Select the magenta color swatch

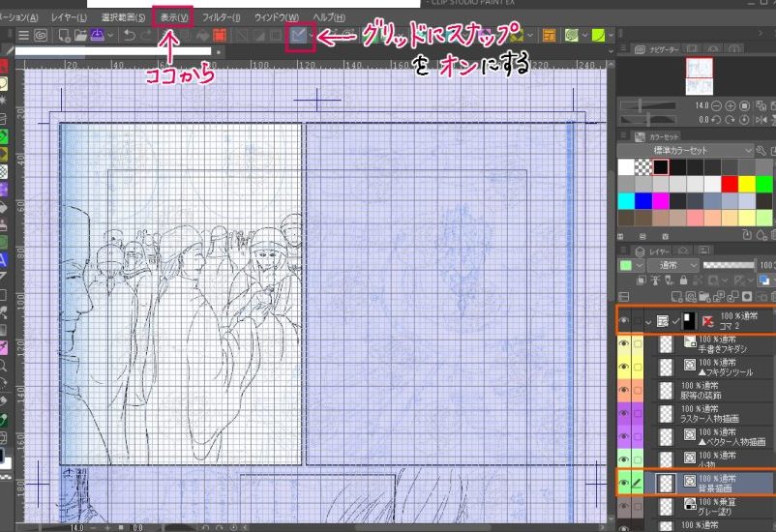click(661, 201)
